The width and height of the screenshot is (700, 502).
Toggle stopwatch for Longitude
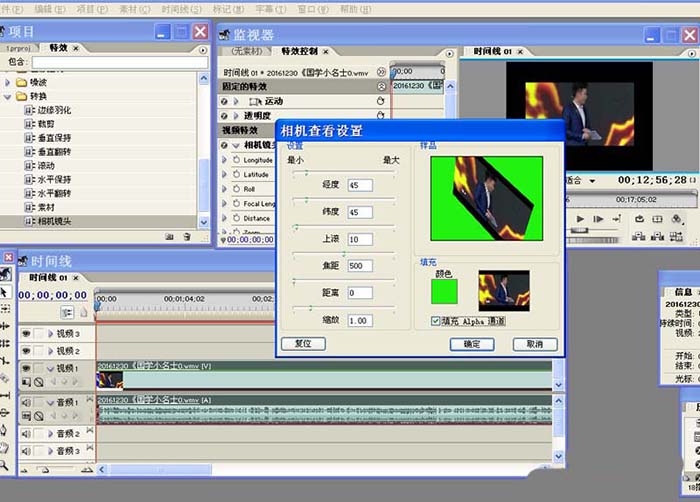pyautogui.click(x=236, y=159)
